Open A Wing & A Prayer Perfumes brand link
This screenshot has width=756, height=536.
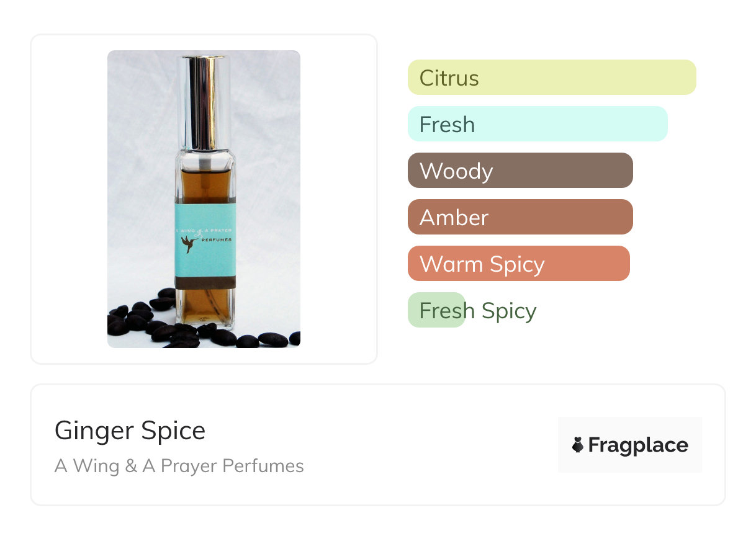click(179, 466)
